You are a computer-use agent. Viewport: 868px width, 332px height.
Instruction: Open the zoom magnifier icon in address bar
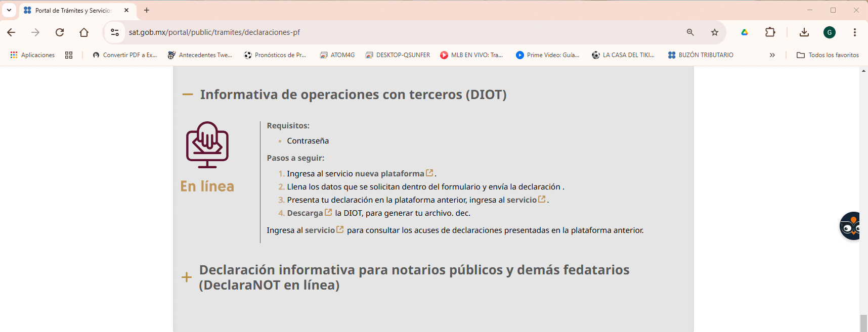pyautogui.click(x=690, y=32)
